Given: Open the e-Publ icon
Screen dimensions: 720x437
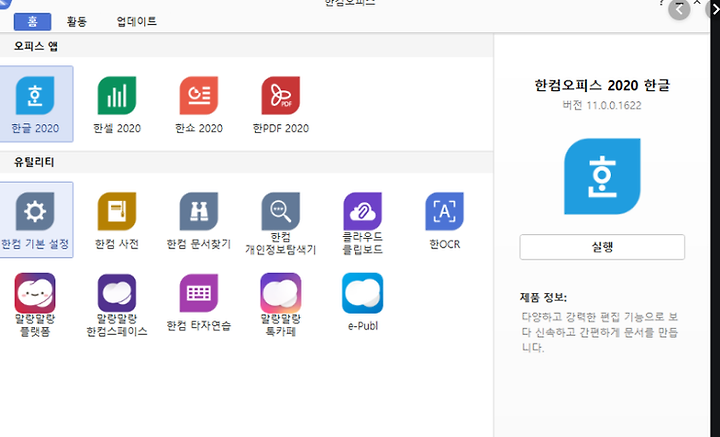Looking at the screenshot, I should [x=362, y=293].
